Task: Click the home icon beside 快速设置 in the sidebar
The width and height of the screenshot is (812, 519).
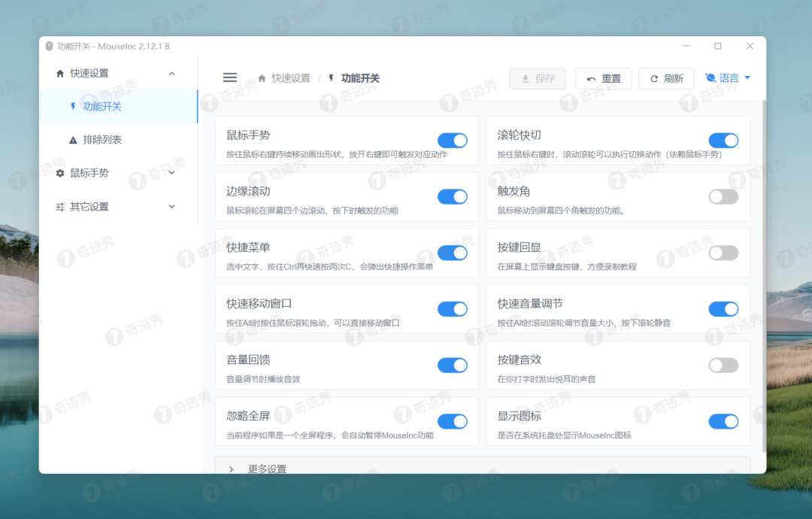Action: pyautogui.click(x=60, y=74)
